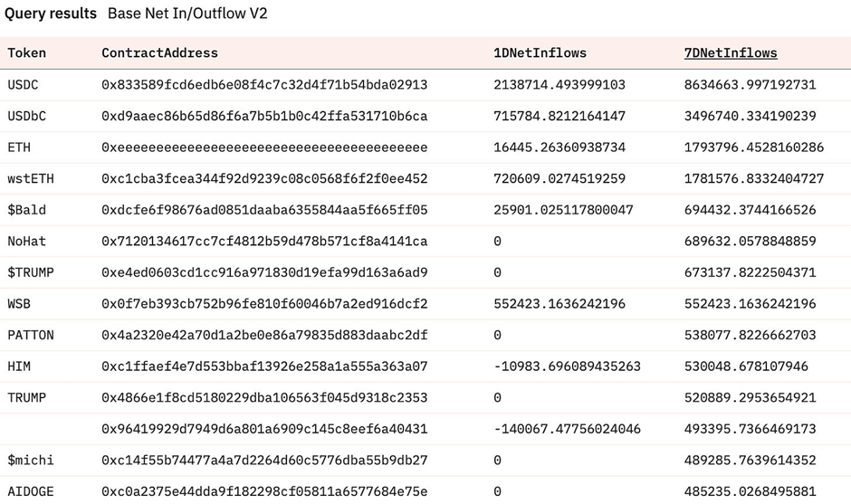Image resolution: width=851 pixels, height=504 pixels.
Task: Click the $TRUMP token cell
Action: click(x=32, y=272)
